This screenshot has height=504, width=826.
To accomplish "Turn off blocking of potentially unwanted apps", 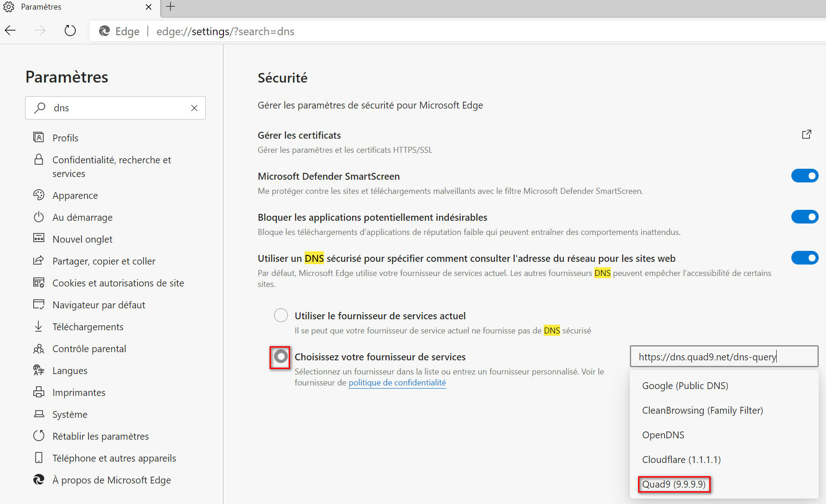I will pyautogui.click(x=805, y=217).
